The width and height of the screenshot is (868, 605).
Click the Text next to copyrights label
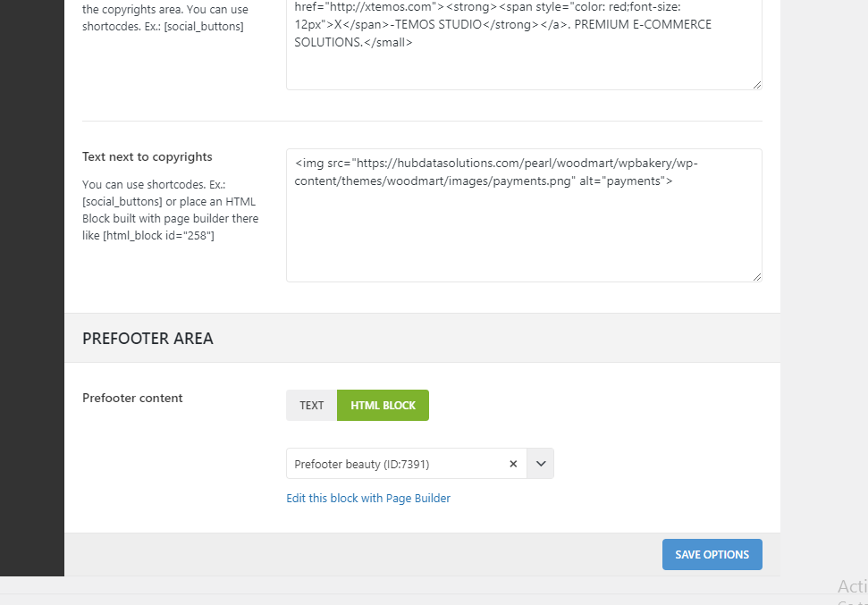[147, 156]
